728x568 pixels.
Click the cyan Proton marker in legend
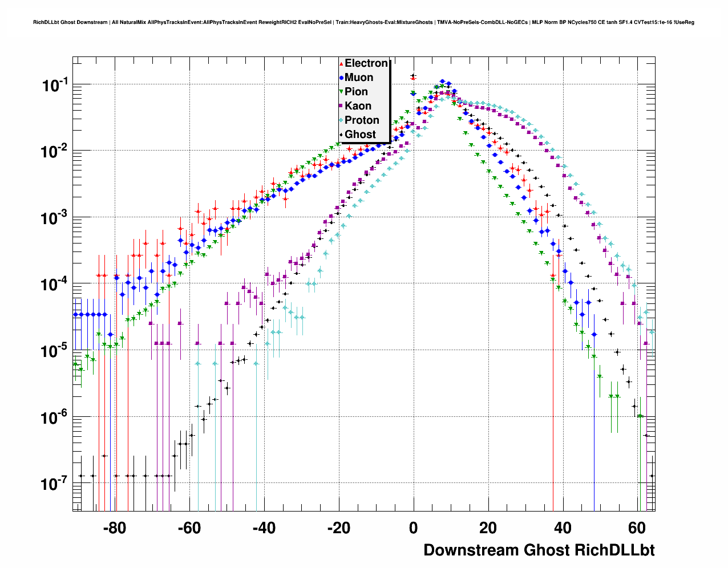click(x=342, y=120)
